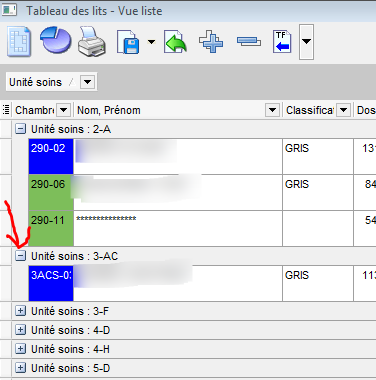Collapse the Unité soins : 3-AC group
376x380 pixels.
tap(21, 256)
